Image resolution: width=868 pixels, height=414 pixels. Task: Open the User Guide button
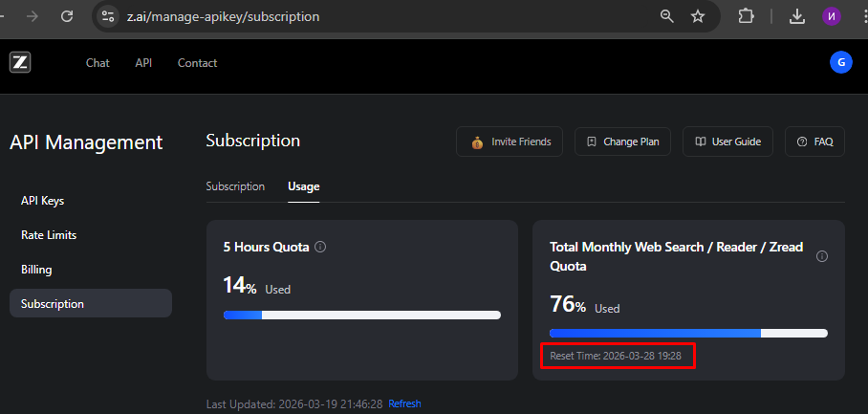coord(728,142)
